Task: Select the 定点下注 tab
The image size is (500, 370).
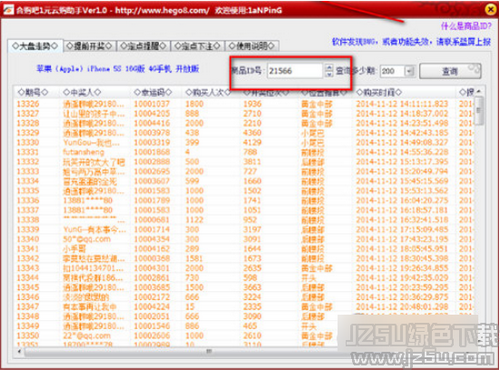Action: (x=198, y=46)
